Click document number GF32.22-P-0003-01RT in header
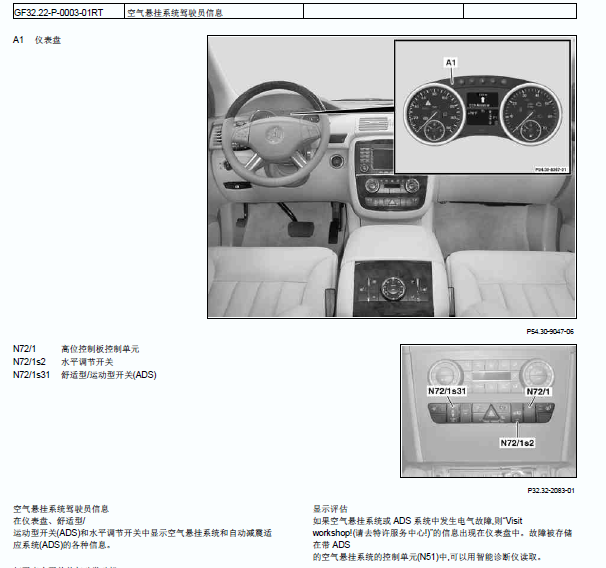The width and height of the screenshot is (606, 568). coord(58,13)
